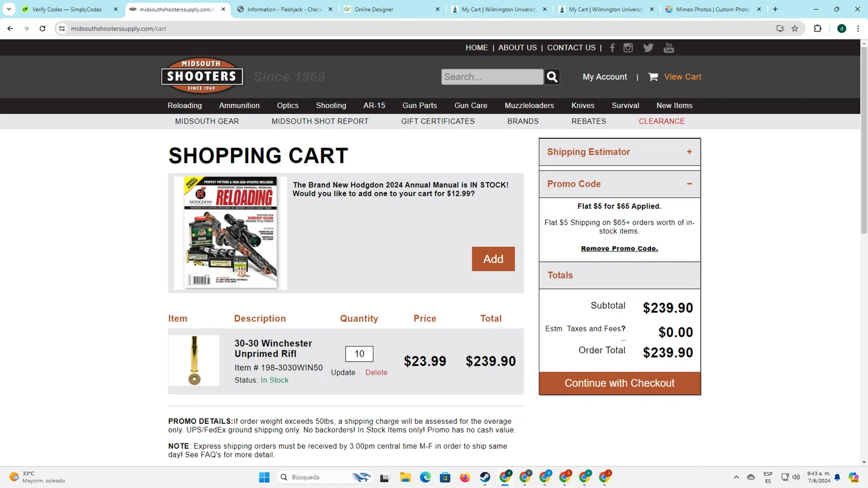The width and height of the screenshot is (868, 488).
Task: Click the 30-30 brass product thumbnail
Action: (194, 361)
